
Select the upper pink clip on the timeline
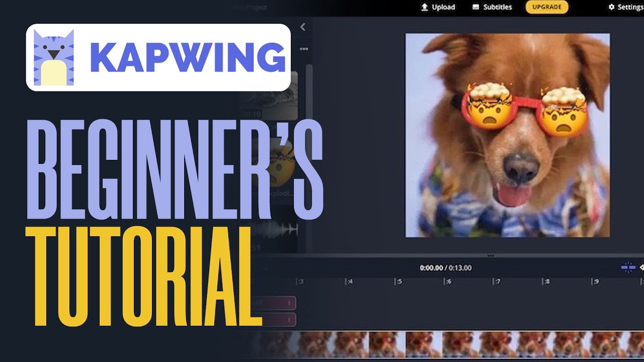coord(274,303)
